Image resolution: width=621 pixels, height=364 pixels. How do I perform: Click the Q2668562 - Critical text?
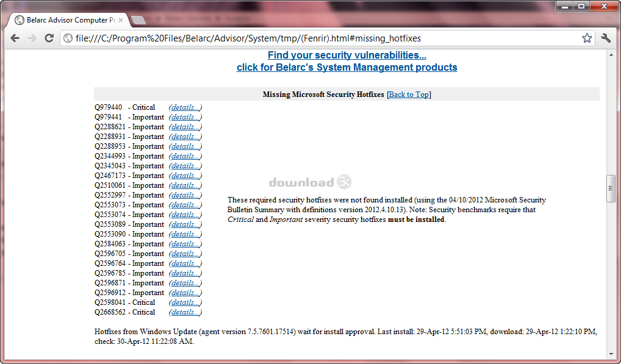click(x=125, y=312)
